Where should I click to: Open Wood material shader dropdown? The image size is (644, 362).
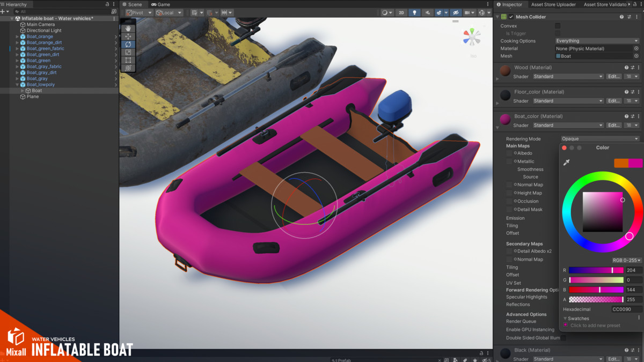(568, 77)
